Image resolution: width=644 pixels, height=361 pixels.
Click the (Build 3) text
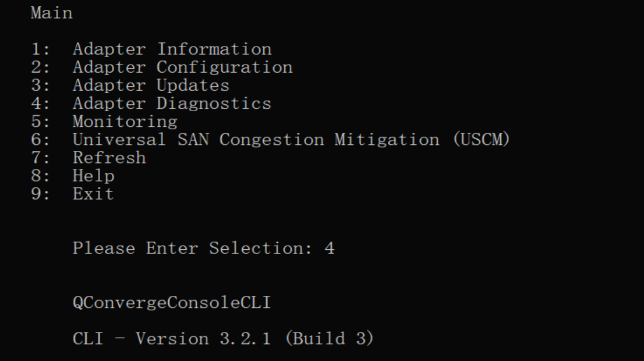(329, 339)
